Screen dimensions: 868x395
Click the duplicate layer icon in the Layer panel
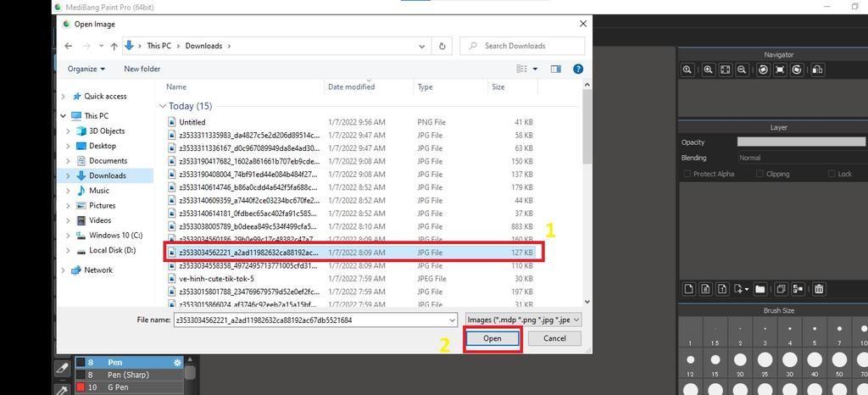pyautogui.click(x=781, y=289)
